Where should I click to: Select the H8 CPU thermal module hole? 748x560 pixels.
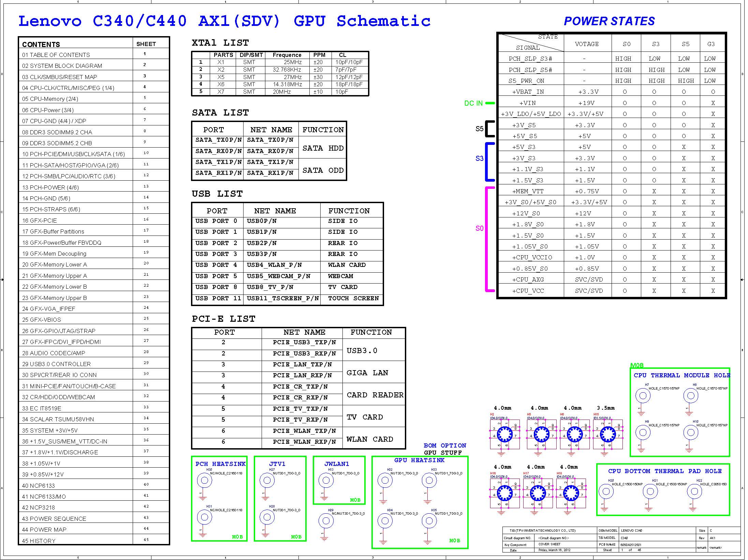coord(691,396)
